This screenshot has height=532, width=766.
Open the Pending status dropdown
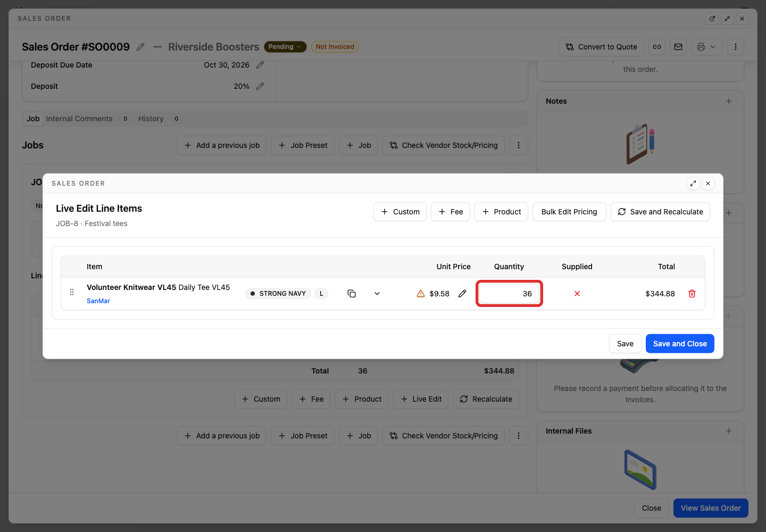(x=285, y=47)
